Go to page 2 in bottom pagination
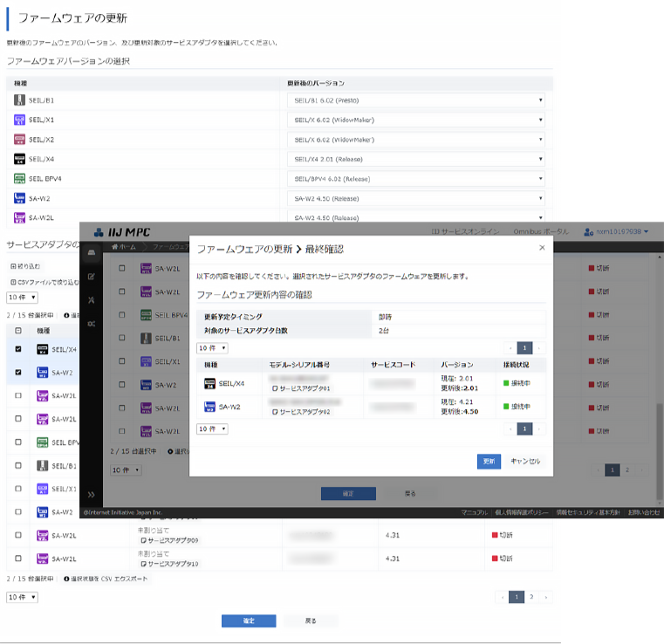 click(x=531, y=597)
